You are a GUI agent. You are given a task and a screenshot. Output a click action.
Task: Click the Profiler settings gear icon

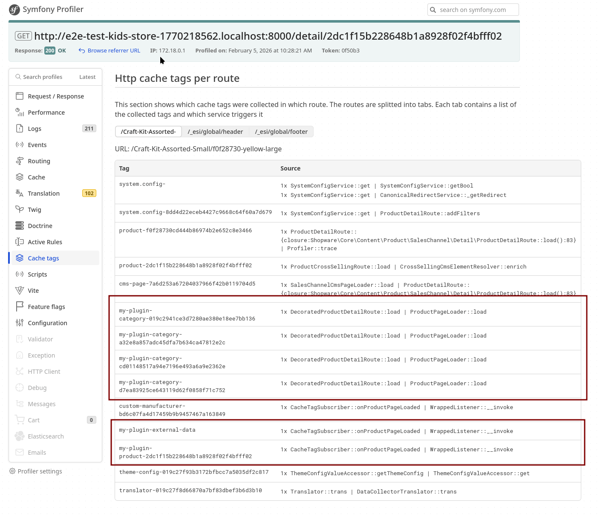12,471
